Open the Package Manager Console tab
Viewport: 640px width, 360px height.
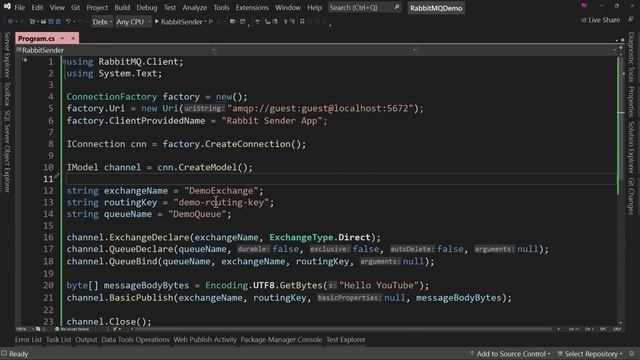[x=281, y=340]
